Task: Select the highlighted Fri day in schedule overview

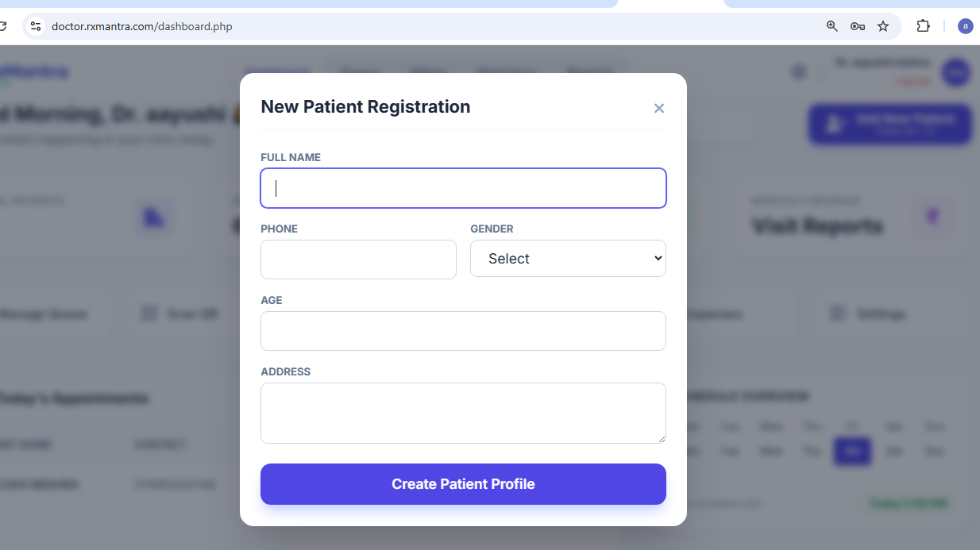Action: point(852,451)
